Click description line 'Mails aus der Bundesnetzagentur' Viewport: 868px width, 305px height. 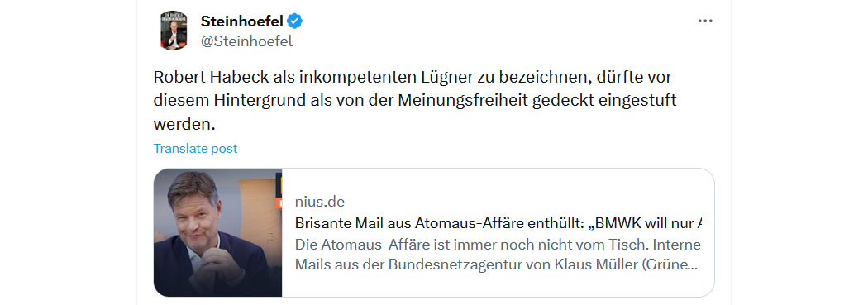click(495, 264)
